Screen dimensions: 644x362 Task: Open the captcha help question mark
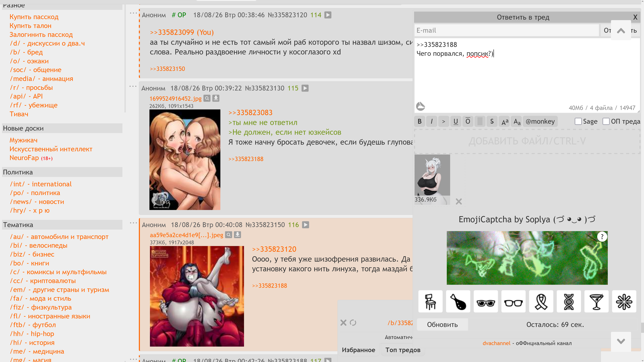click(x=602, y=237)
